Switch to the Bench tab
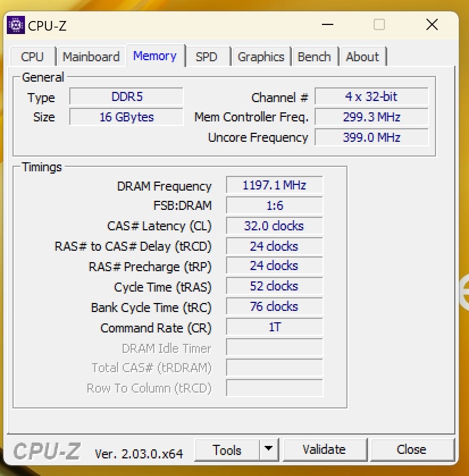 click(314, 57)
